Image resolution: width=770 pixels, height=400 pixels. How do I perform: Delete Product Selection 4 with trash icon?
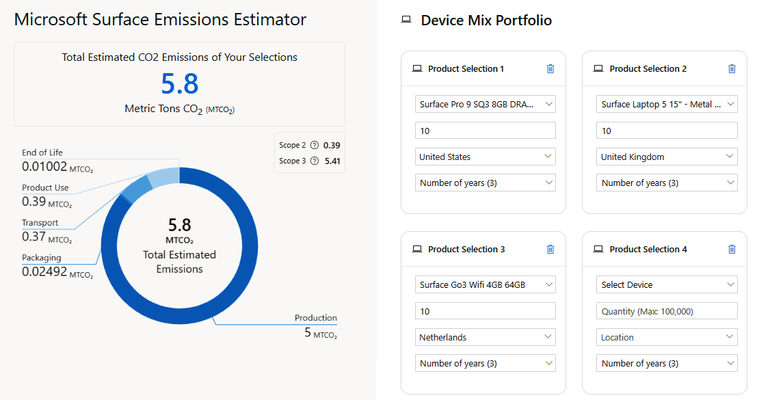732,249
